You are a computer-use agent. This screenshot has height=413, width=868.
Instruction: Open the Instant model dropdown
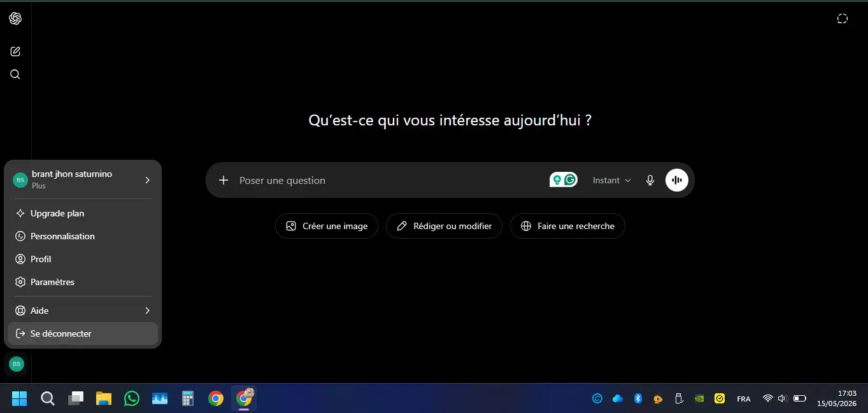pyautogui.click(x=612, y=180)
